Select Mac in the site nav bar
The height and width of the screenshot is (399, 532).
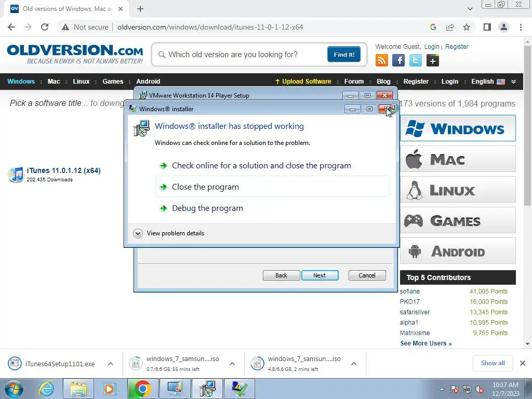[x=54, y=82]
